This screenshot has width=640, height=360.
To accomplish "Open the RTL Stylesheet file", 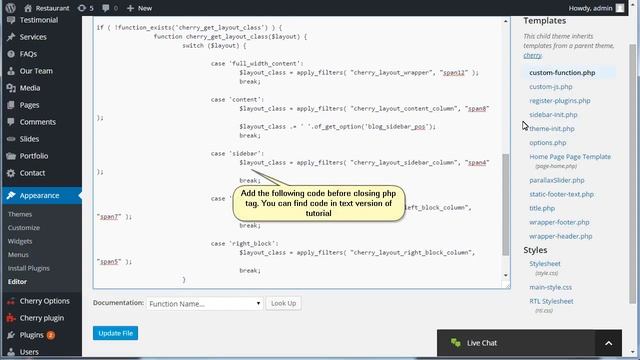I will tap(551, 301).
